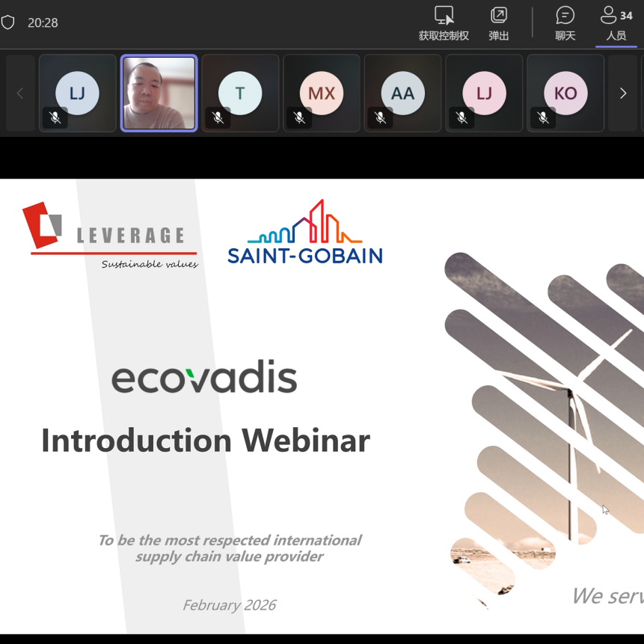This screenshot has width=644, height=644.
Task: Click the muted mic icon on KO tile
Action: 543,117
